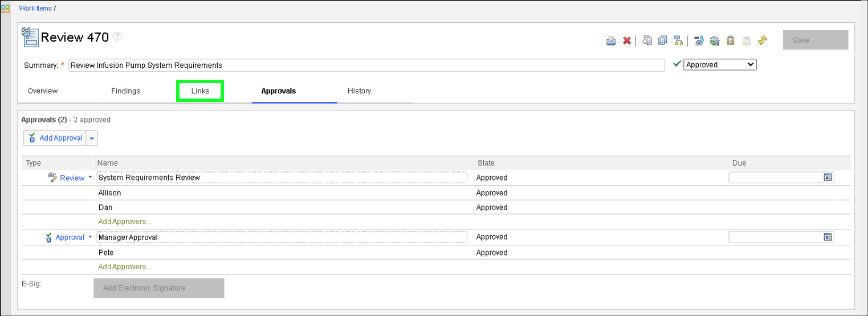Click the Work Items breadcrumb link
The image size is (868, 316).
(35, 9)
